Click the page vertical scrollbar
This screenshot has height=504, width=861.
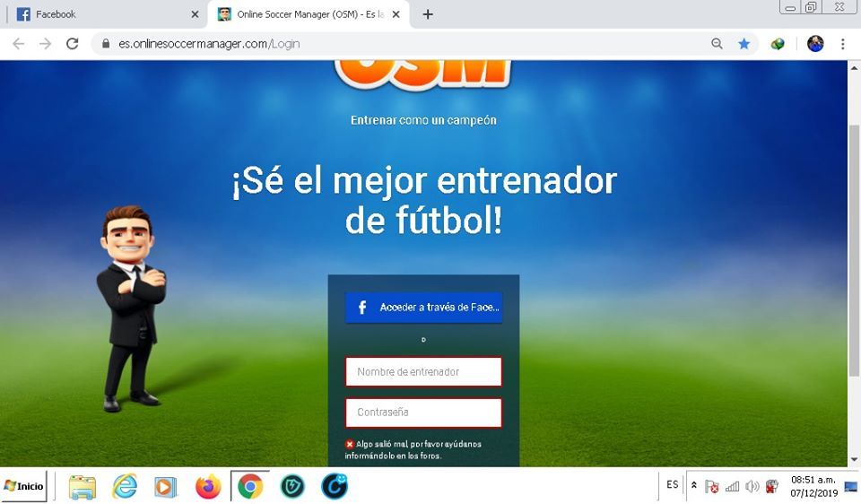point(854,250)
